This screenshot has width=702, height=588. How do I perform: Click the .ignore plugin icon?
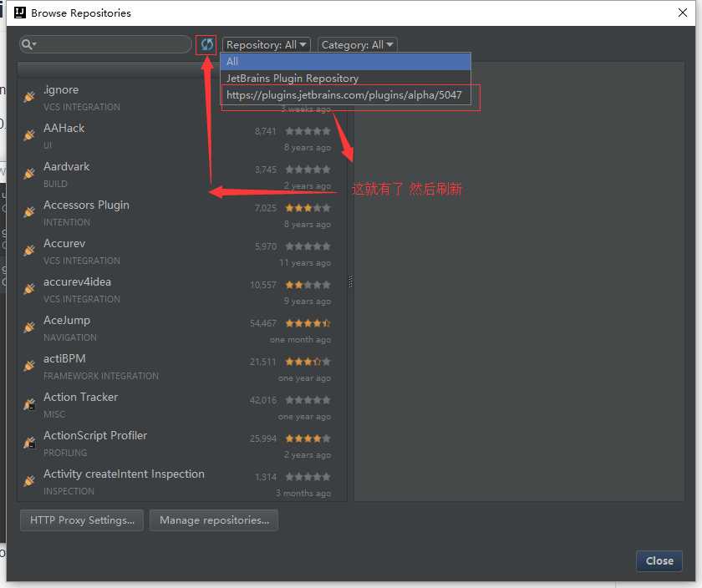coord(29,96)
